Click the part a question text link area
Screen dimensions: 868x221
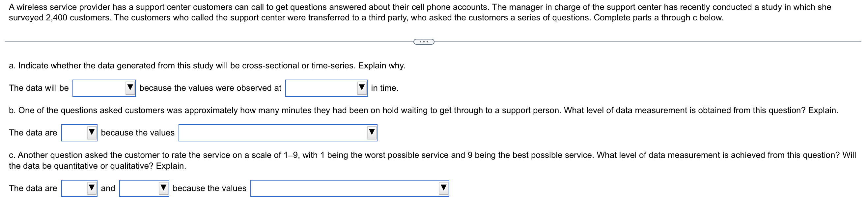pos(207,65)
